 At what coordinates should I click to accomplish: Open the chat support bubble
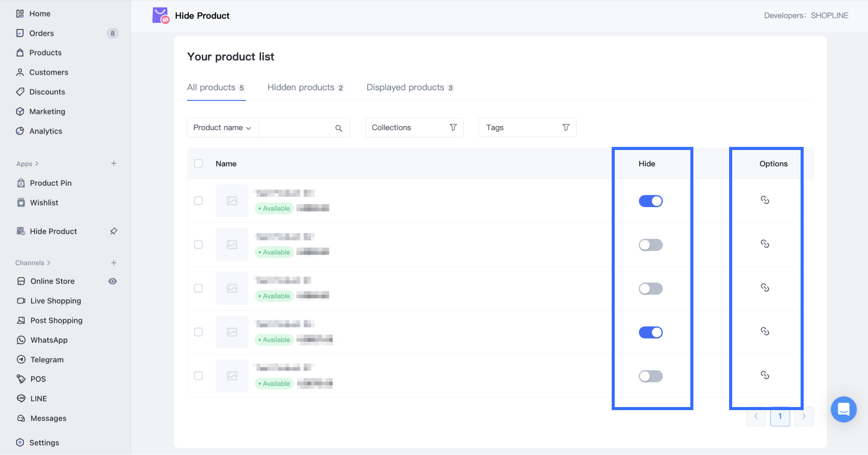(843, 409)
